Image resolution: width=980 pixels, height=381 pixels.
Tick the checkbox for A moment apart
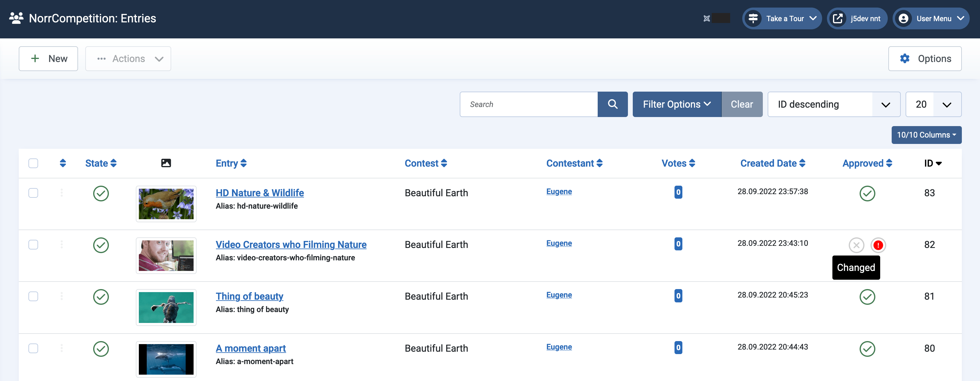point(33,348)
